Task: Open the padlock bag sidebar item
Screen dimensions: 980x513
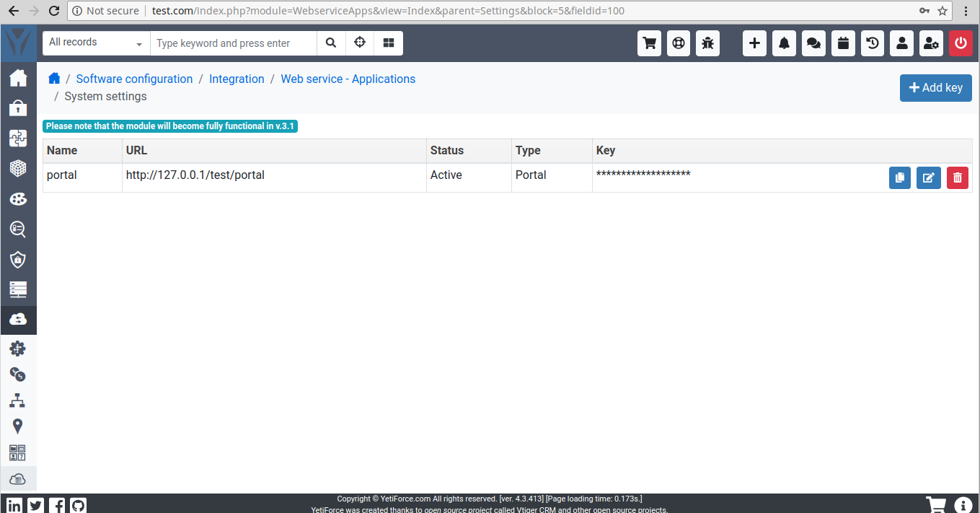Action: (18, 108)
